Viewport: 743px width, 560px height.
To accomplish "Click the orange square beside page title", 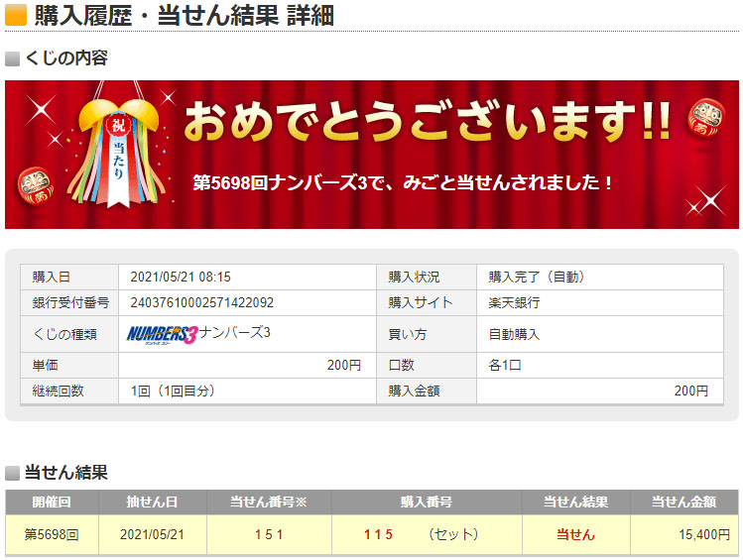I will [x=16, y=14].
